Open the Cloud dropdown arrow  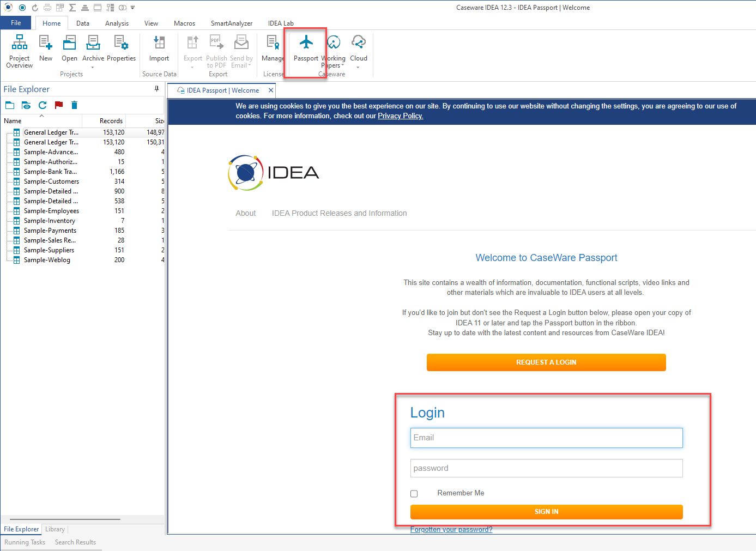tap(358, 68)
